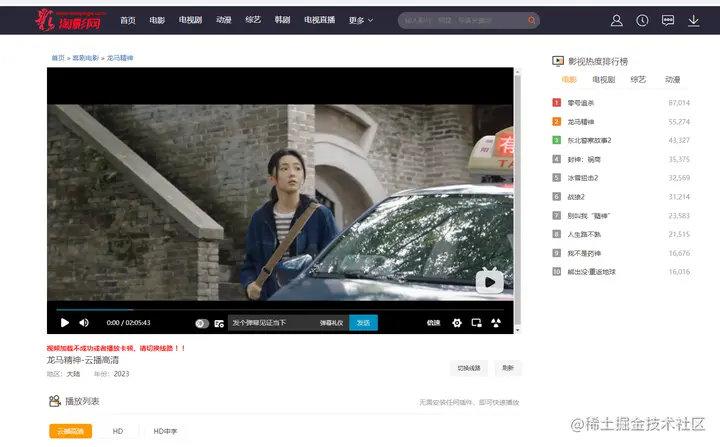Open the 电视直播 nav item

click(319, 20)
